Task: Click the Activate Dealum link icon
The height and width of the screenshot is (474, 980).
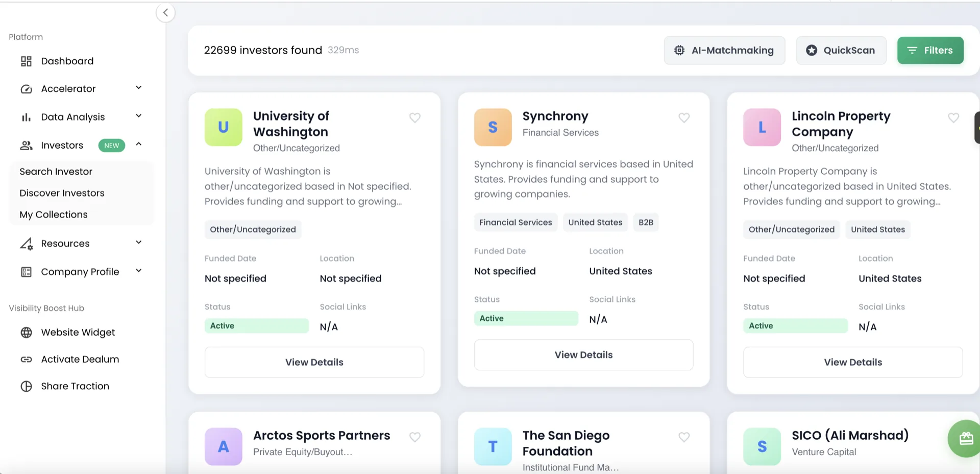Action: coord(26,360)
